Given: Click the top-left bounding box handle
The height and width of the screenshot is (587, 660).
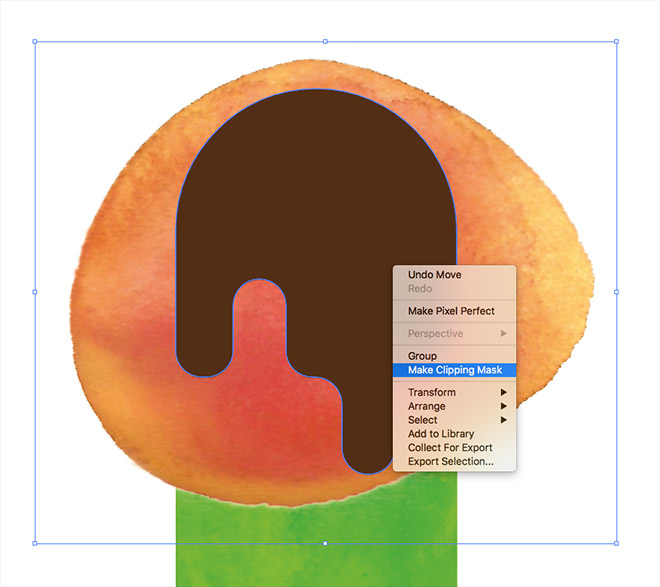Looking at the screenshot, I should 35,41.
